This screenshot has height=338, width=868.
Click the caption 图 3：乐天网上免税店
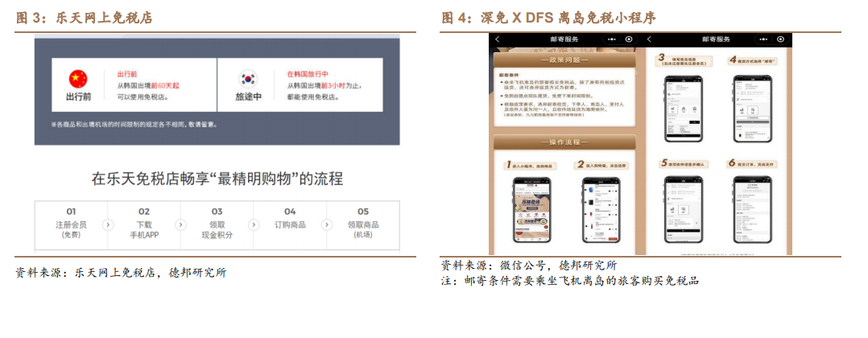[84, 19]
